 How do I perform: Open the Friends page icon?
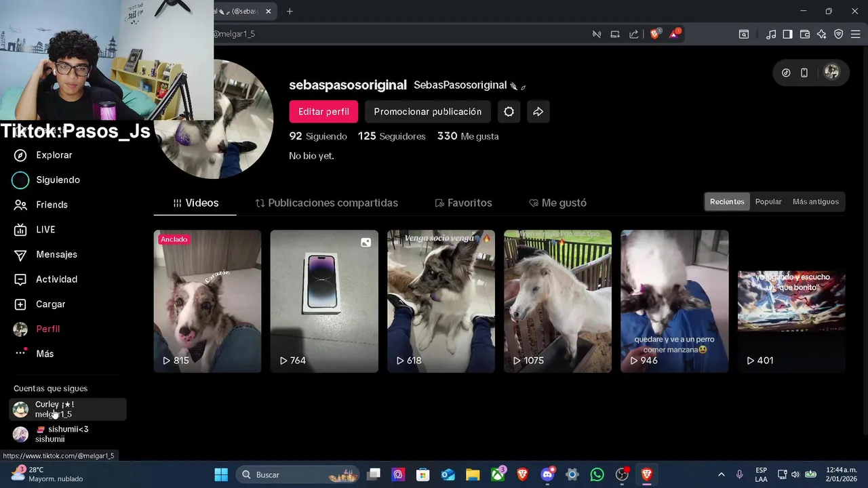click(x=20, y=205)
